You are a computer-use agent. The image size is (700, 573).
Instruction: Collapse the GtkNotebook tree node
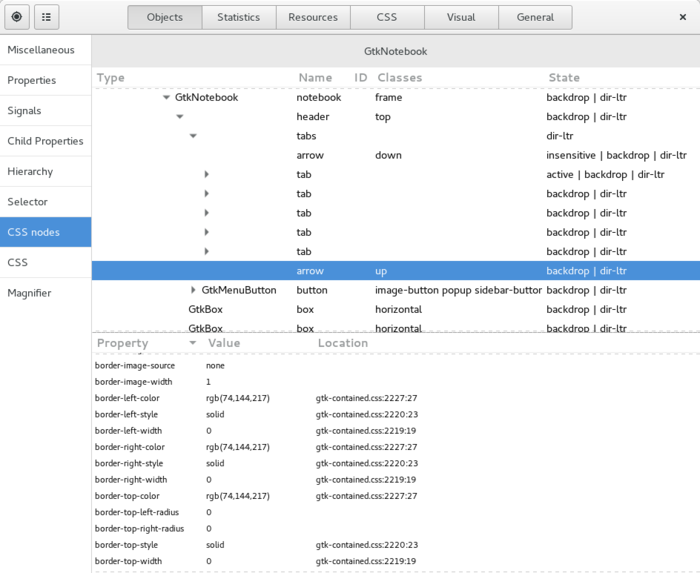166,98
